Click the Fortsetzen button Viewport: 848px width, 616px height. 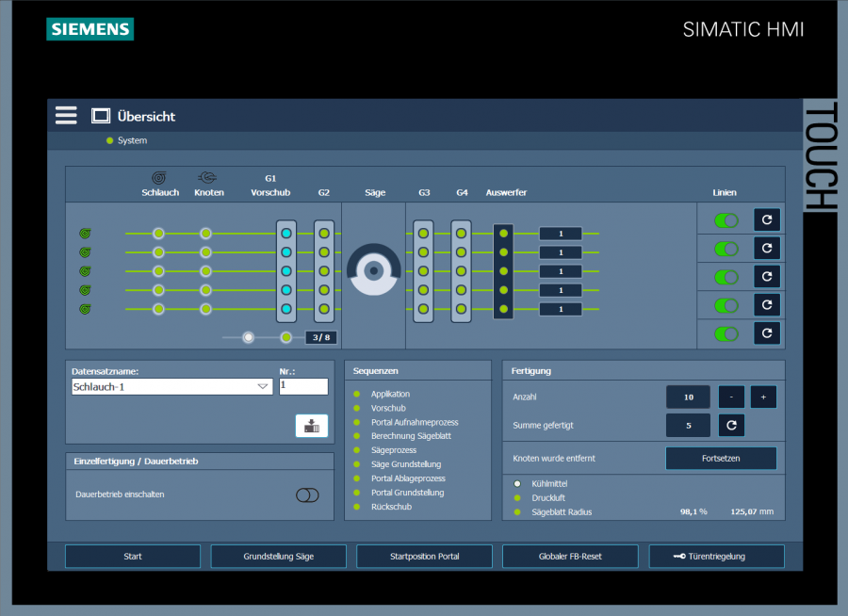coord(721,459)
